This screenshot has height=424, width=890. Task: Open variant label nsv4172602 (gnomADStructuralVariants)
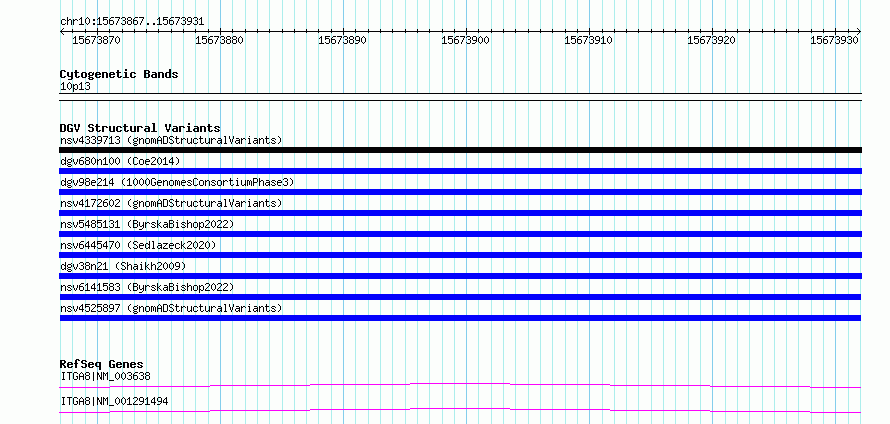pos(171,203)
